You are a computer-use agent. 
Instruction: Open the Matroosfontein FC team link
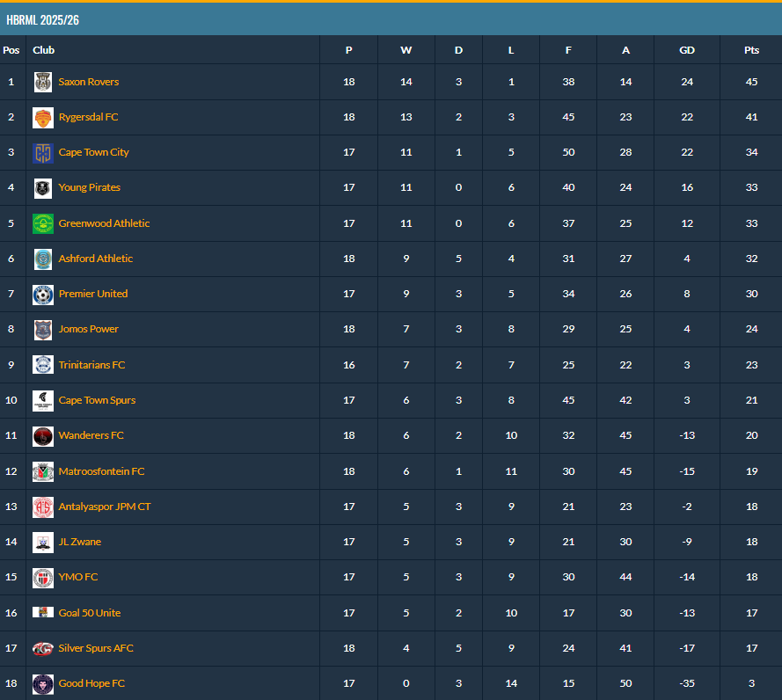click(x=101, y=471)
